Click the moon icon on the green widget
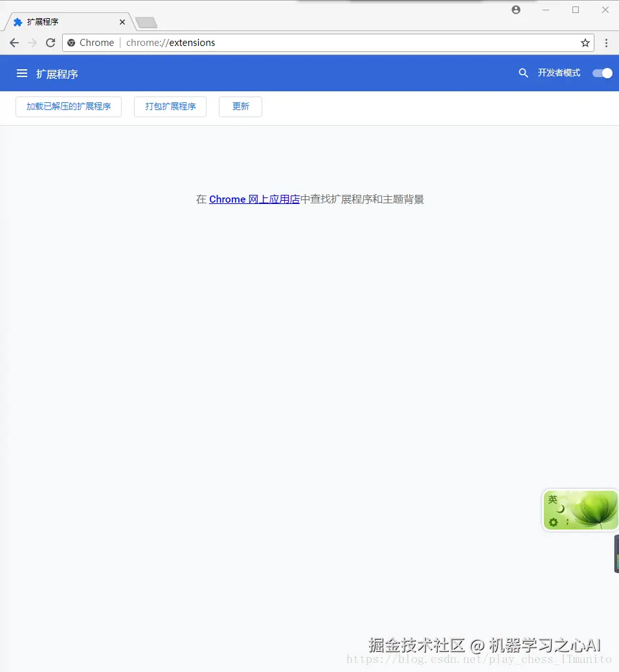This screenshot has width=619, height=672. 561,509
